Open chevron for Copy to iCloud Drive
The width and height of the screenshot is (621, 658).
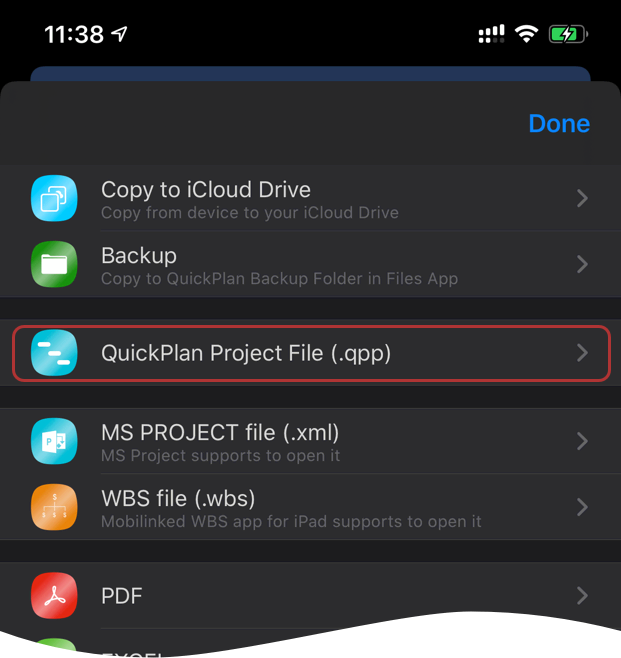tap(582, 198)
